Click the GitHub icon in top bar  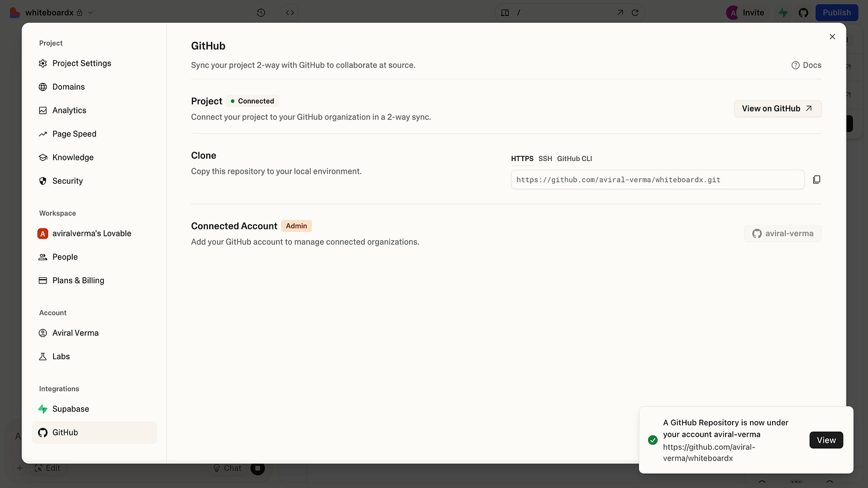click(x=803, y=13)
